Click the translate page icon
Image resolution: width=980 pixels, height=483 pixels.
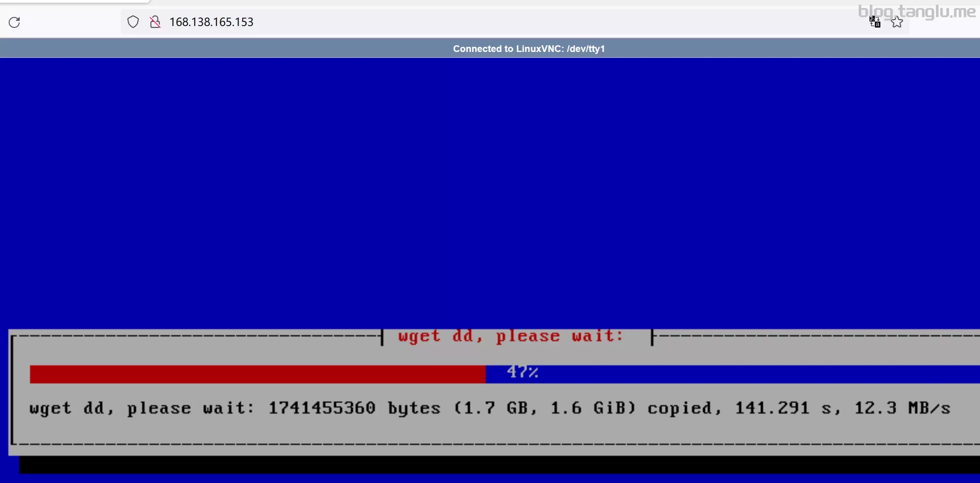coord(874,22)
